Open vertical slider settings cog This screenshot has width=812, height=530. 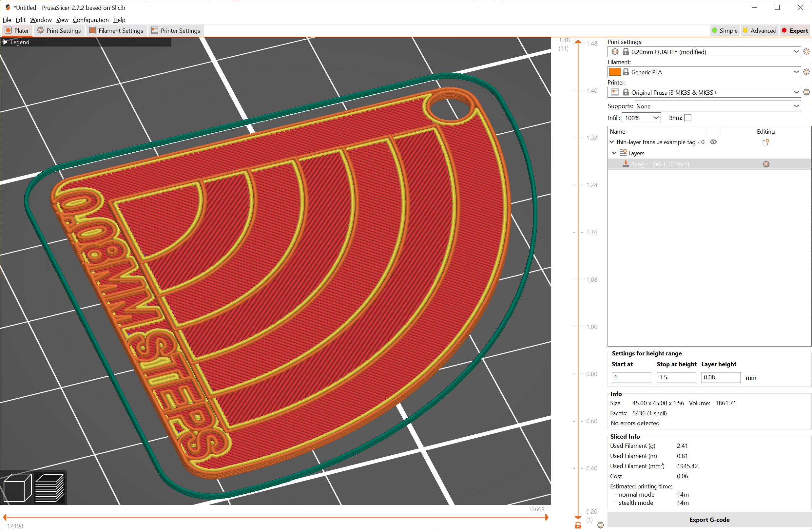pyautogui.click(x=600, y=525)
